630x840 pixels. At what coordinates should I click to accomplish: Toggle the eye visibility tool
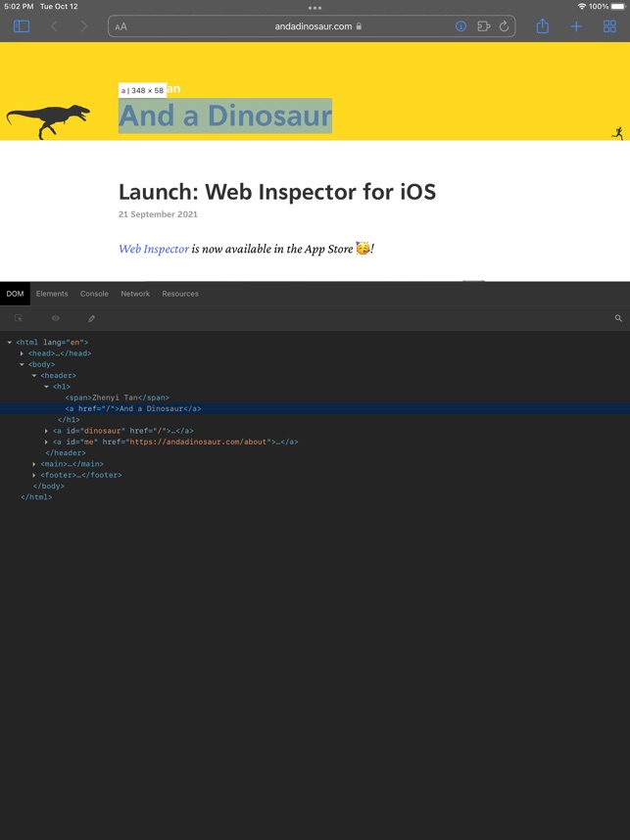coord(55,318)
